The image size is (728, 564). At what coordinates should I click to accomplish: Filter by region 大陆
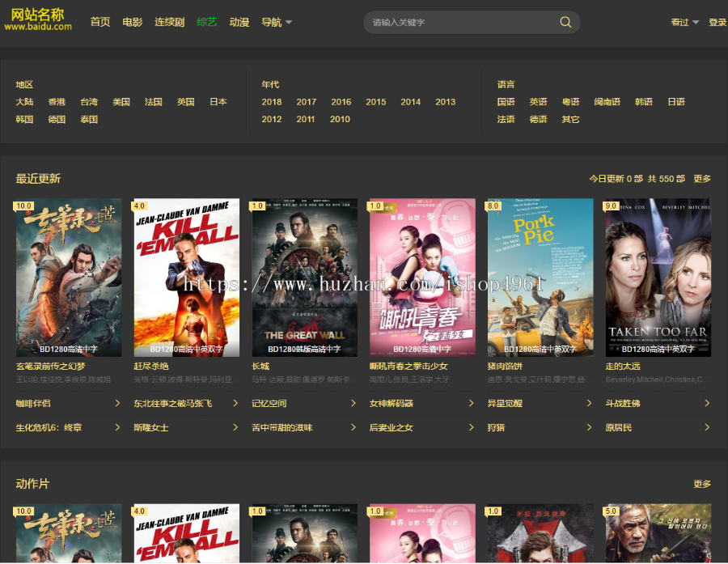click(x=24, y=102)
